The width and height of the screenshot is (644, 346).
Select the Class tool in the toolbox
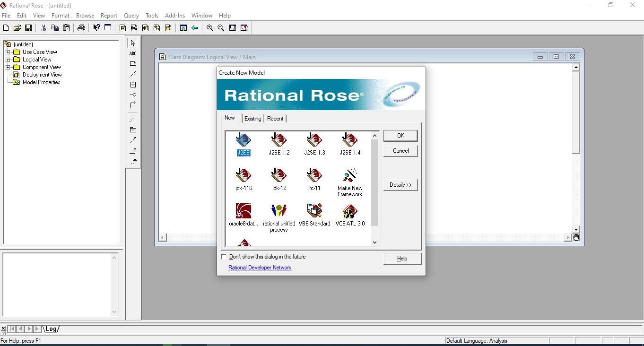point(133,85)
